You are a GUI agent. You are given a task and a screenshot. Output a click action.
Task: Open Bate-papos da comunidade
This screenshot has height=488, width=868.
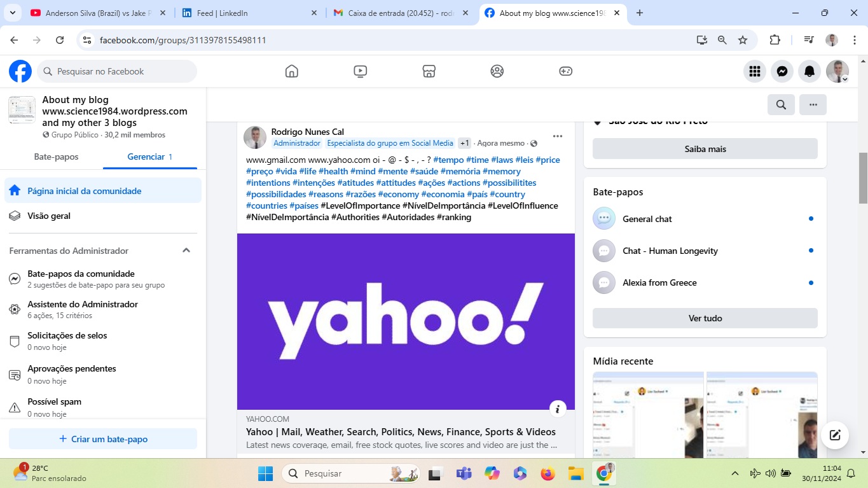[103, 279]
